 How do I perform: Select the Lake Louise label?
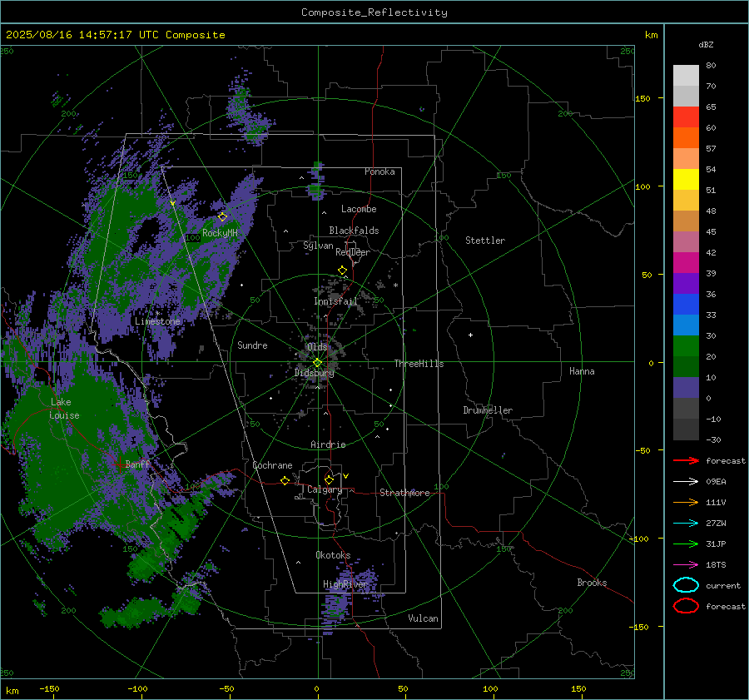pos(65,409)
